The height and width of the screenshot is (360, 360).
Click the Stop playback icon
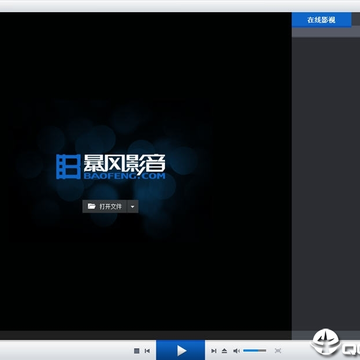point(137,351)
